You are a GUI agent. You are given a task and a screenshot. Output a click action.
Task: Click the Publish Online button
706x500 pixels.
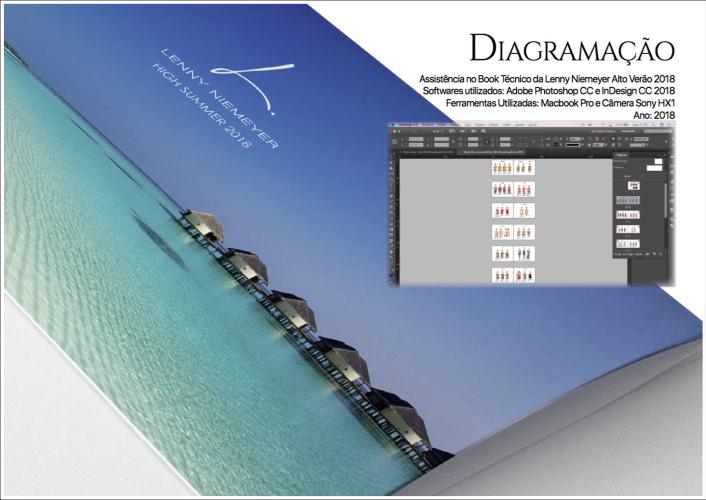[604, 131]
